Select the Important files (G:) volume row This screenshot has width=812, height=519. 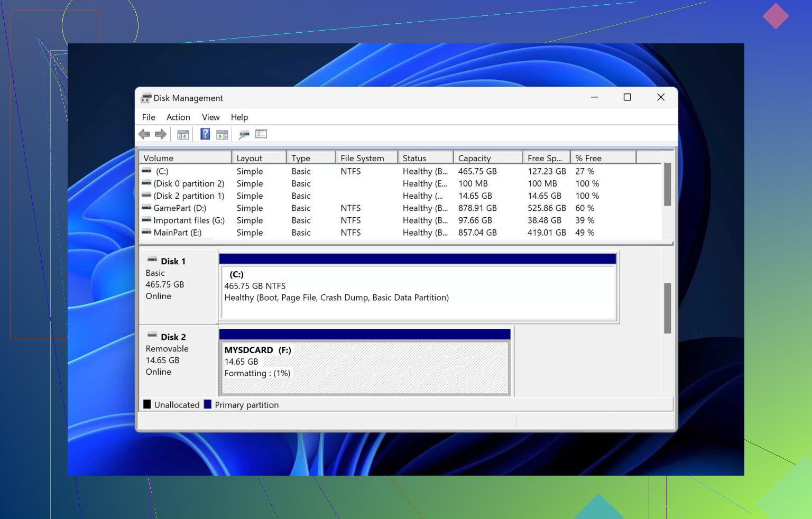tap(189, 220)
